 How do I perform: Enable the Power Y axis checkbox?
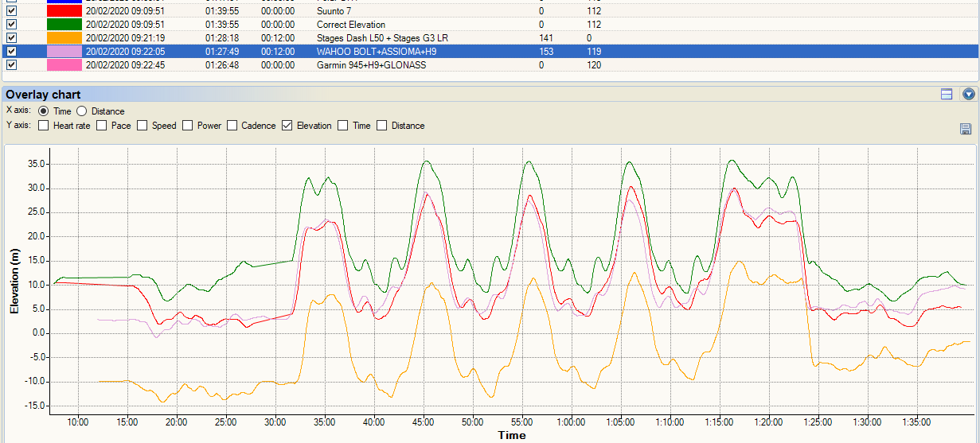pyautogui.click(x=187, y=126)
